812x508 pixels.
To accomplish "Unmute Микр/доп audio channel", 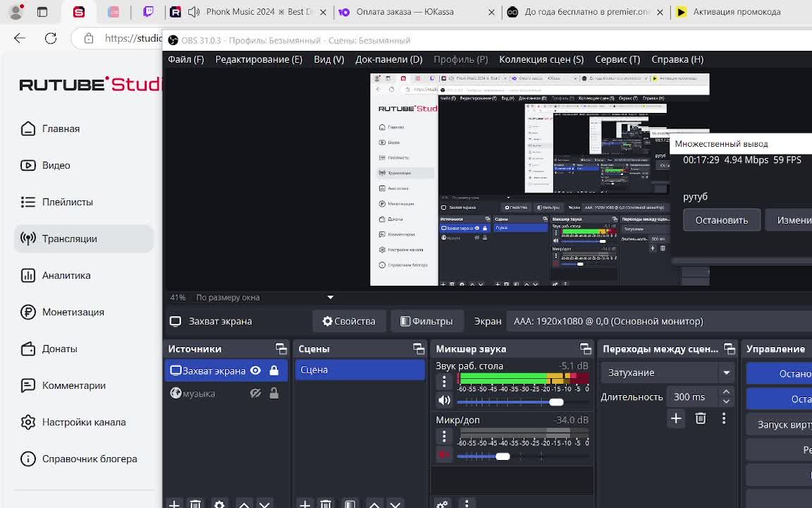I will tap(444, 454).
